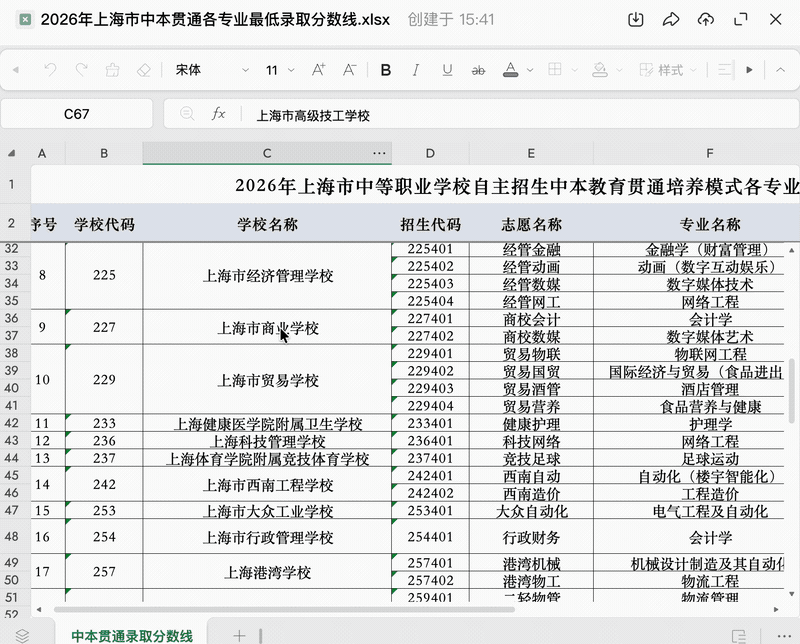Click formula bar text 上海市高级技工学校
Image resolution: width=800 pixels, height=644 pixels.
[x=313, y=116]
